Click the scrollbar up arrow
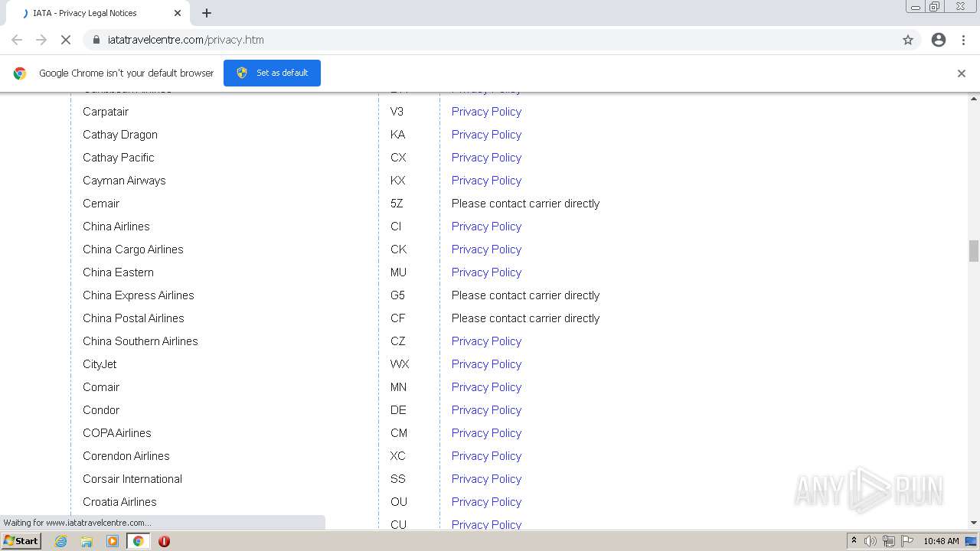 [974, 99]
